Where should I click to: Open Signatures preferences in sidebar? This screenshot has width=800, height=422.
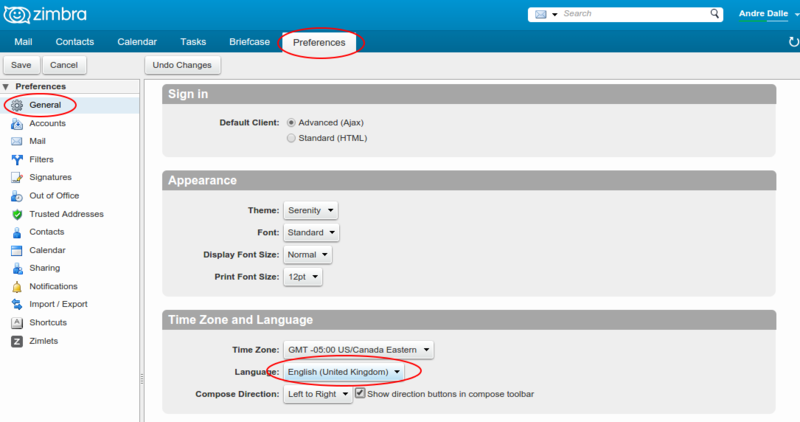tap(51, 178)
